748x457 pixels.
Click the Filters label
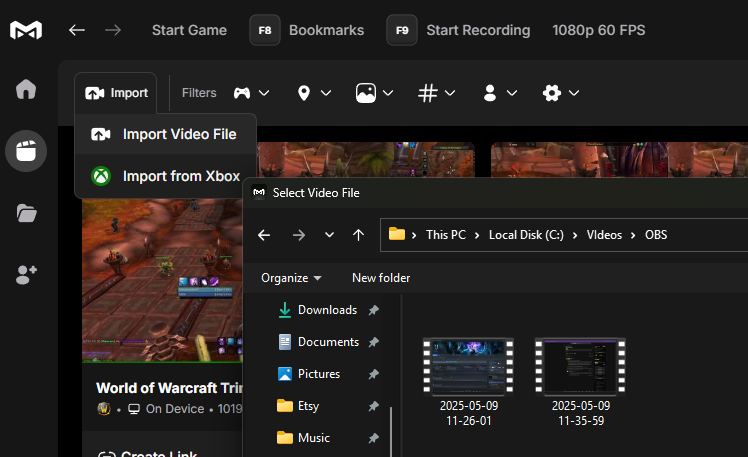click(199, 93)
